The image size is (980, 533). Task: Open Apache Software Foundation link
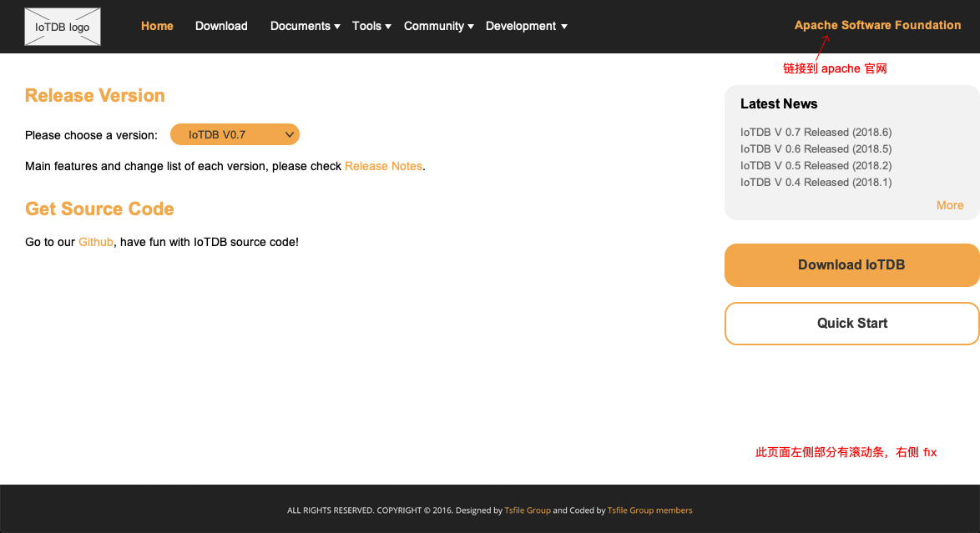(877, 25)
